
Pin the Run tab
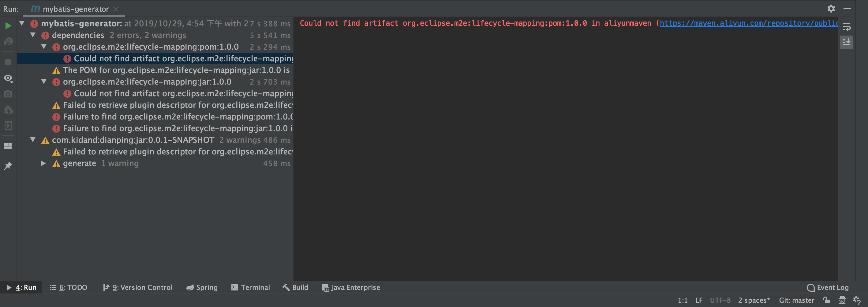tap(8, 166)
